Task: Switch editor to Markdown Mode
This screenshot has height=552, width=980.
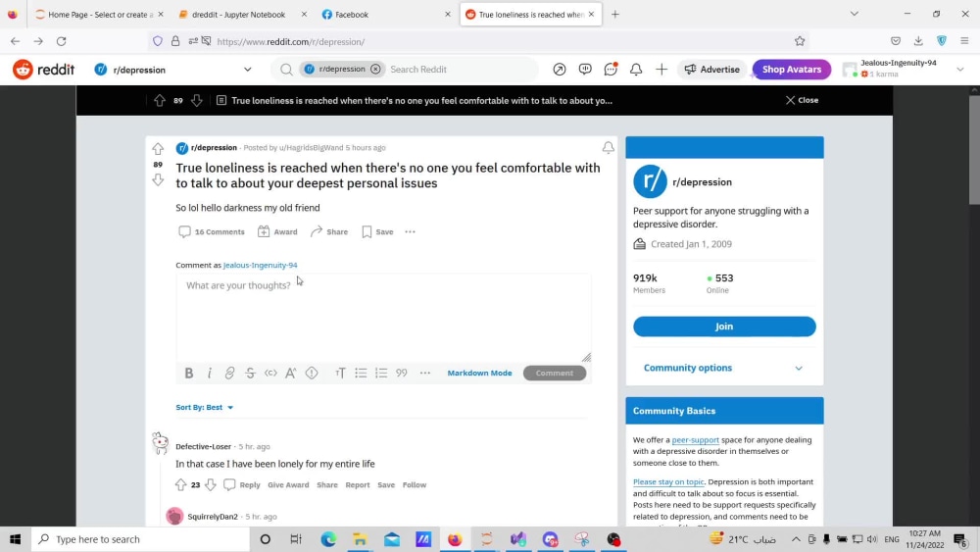Action: 479,374
